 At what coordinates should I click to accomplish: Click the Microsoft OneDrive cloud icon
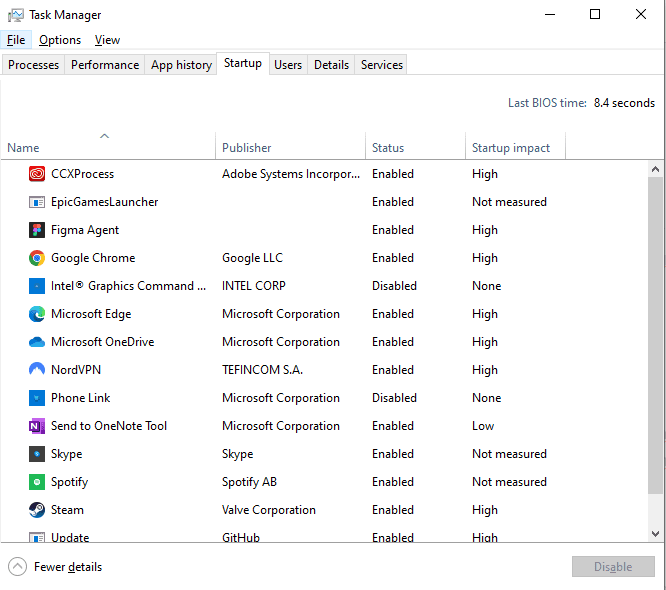37,342
